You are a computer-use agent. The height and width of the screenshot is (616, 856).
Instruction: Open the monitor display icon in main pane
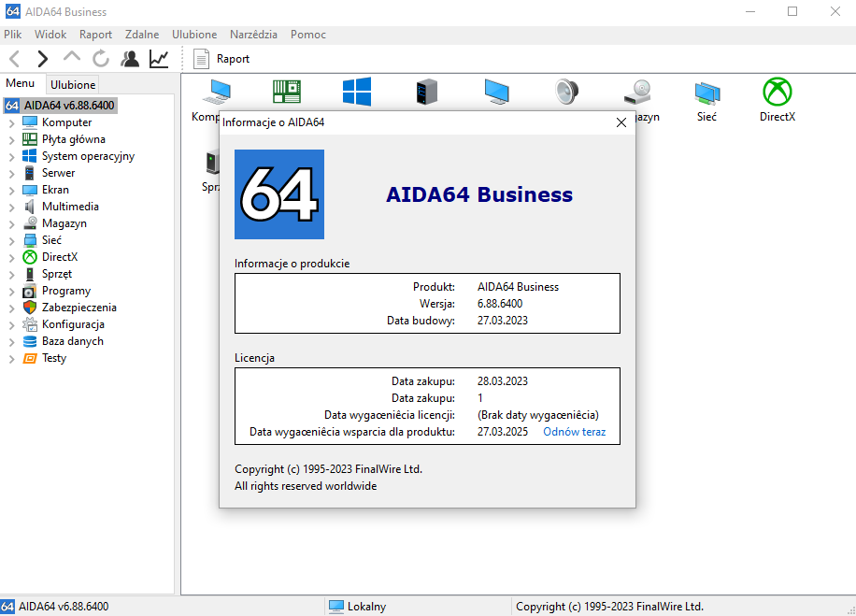click(497, 92)
